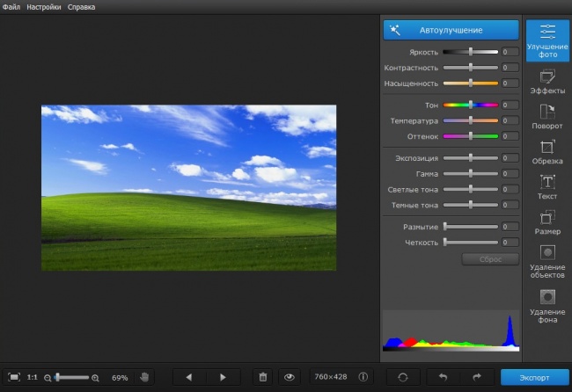Viewport: 572px width, 392px height.
Task: Click the image info icon
Action: [x=363, y=377]
